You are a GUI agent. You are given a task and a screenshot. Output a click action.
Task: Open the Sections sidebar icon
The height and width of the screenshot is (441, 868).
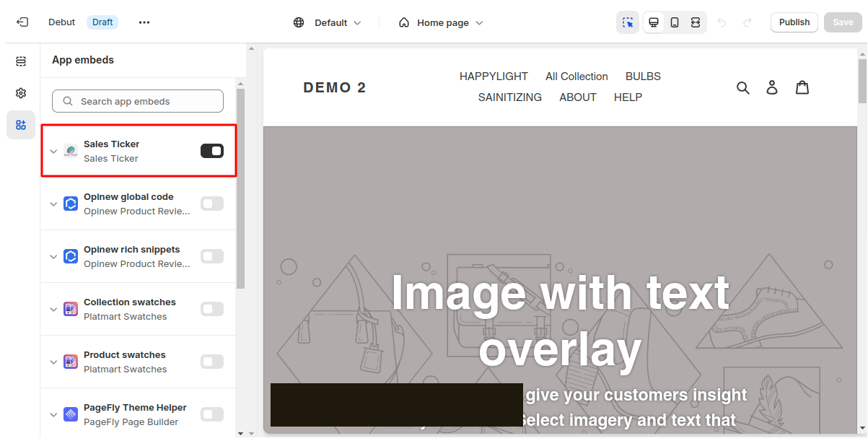tap(21, 61)
